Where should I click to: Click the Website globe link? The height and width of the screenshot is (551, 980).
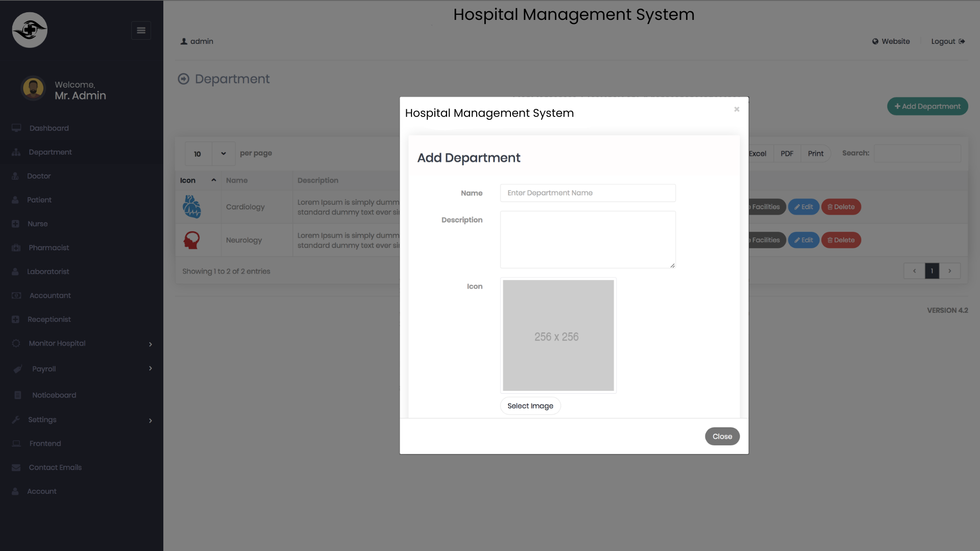coord(891,41)
